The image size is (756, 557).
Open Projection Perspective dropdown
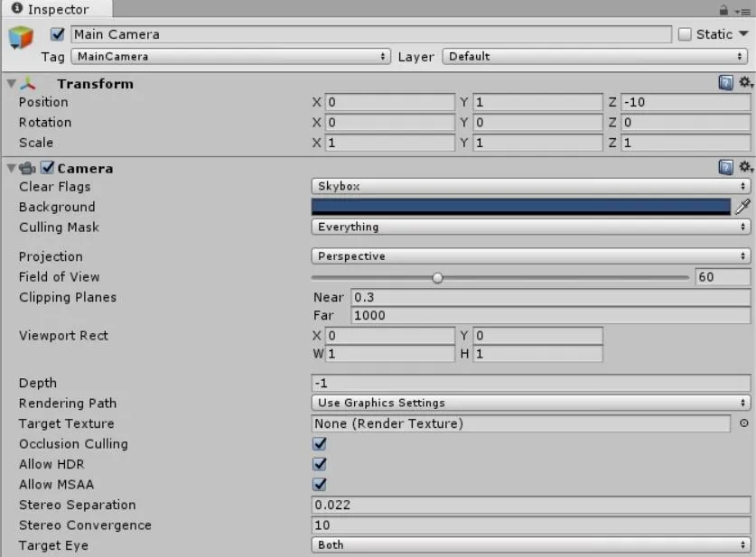(531, 255)
